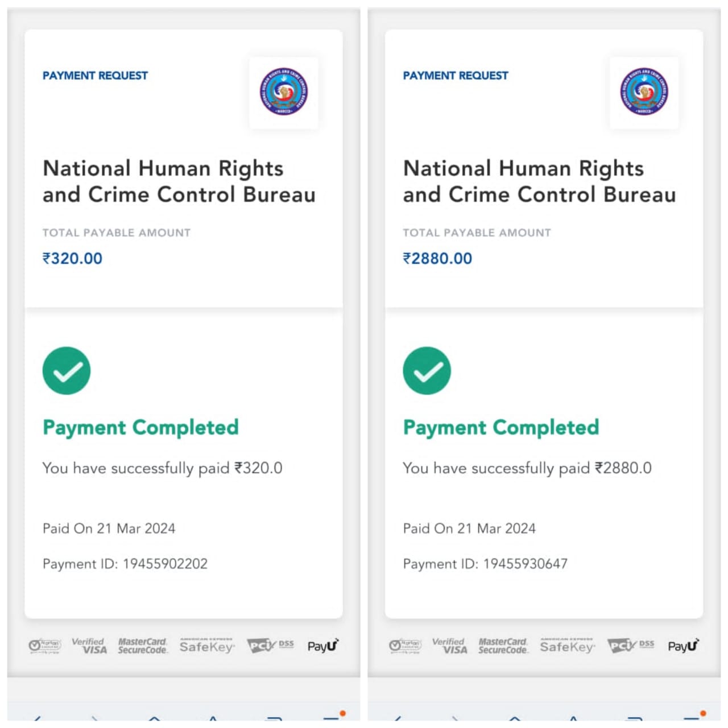The height and width of the screenshot is (728, 728).
Task: Click the Norton Secured badge under the ₹320 receipt
Action: pyautogui.click(x=45, y=646)
